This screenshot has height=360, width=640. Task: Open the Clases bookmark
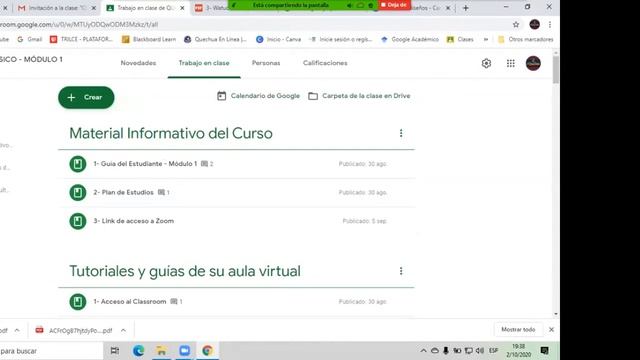(460, 39)
